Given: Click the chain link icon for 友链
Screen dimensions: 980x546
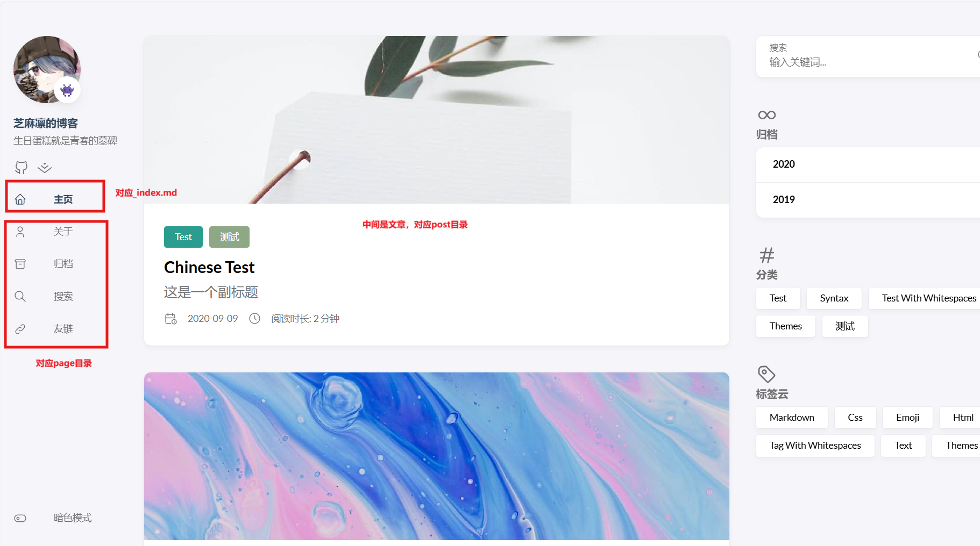Looking at the screenshot, I should (x=20, y=329).
